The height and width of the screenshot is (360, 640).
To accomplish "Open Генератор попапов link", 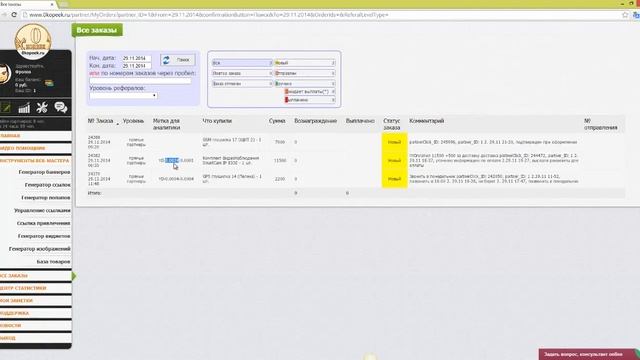I will point(46,198).
